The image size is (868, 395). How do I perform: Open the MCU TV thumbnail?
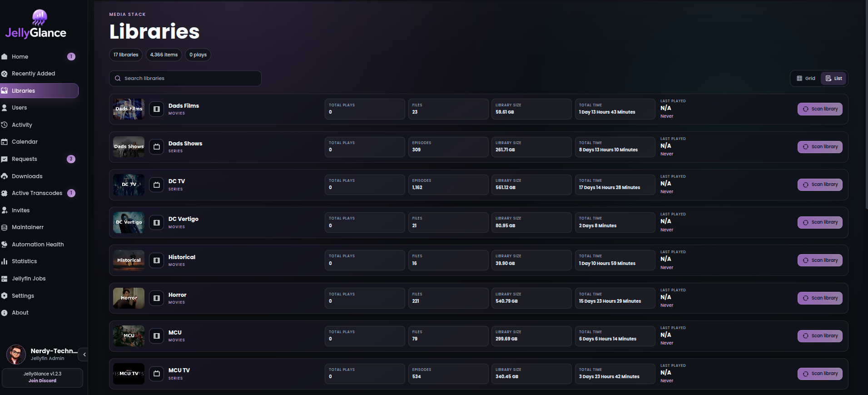(129, 374)
